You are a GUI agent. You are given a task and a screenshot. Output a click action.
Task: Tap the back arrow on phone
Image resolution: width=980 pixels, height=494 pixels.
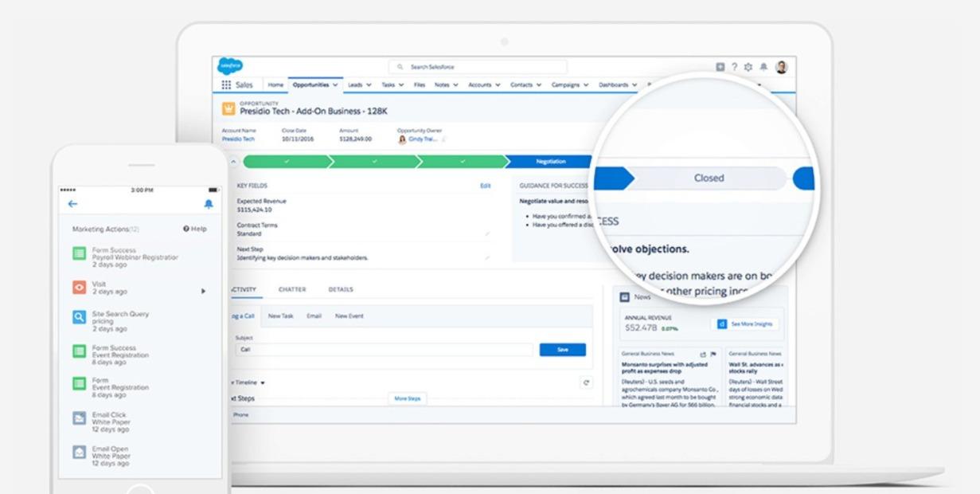pyautogui.click(x=72, y=204)
